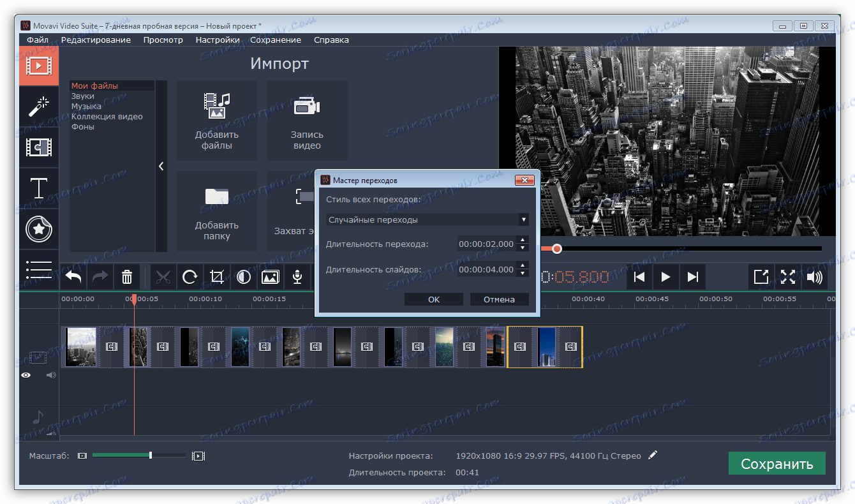Select the Crop tool on the toolbar
Image resolution: width=855 pixels, height=504 pixels.
[217, 277]
